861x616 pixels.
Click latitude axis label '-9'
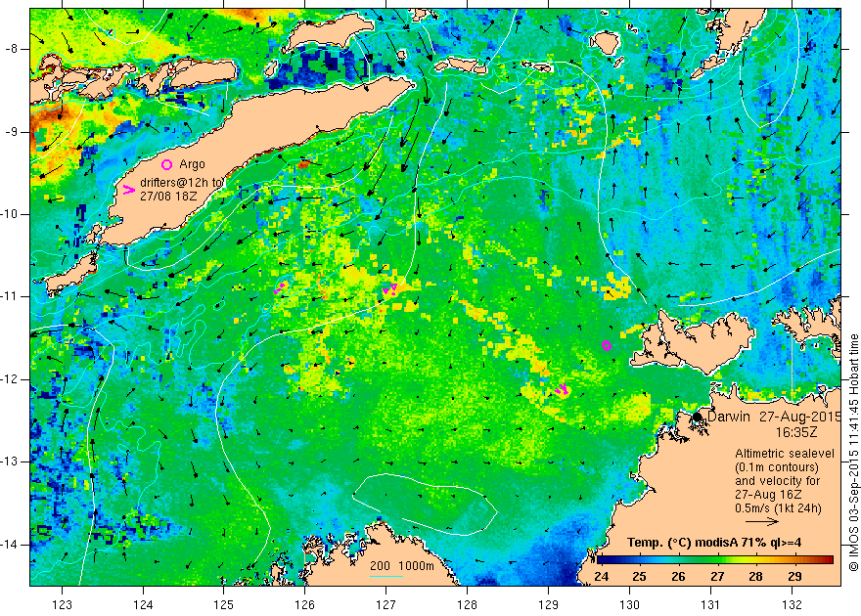click(12, 132)
